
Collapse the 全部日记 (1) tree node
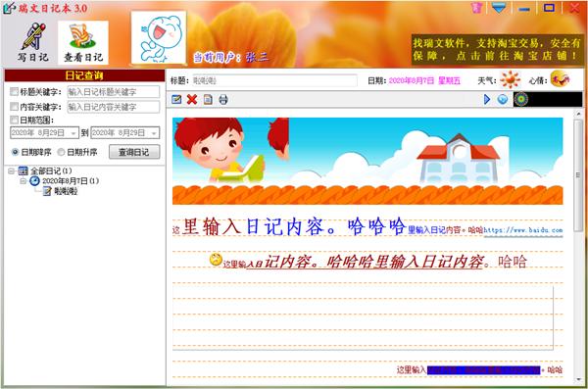(11, 171)
